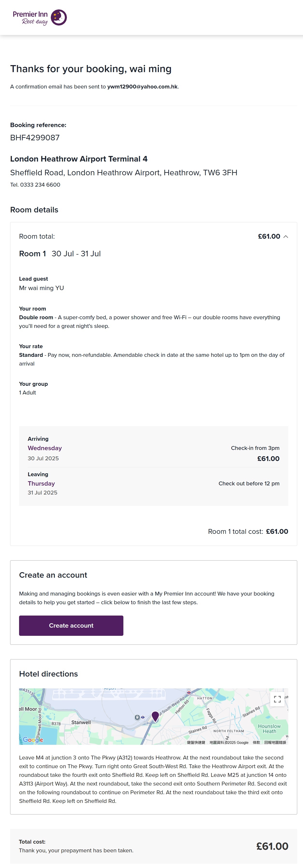Report a map error (回報地圖錯誤)
Viewport: 303px width, 868px height.
coord(275,742)
